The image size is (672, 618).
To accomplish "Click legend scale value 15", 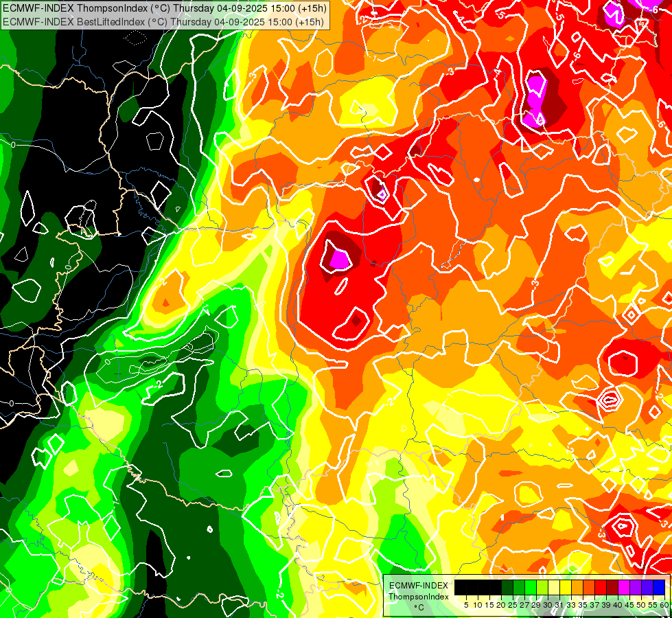I will pos(489,605).
